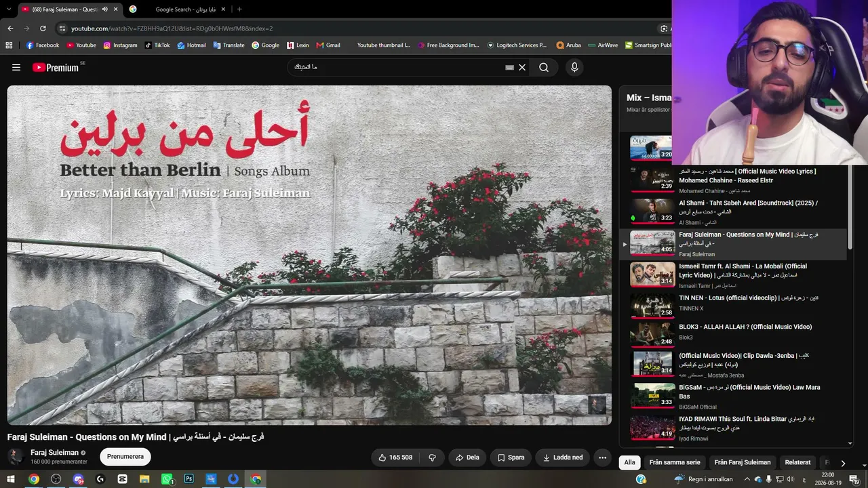Open the AirWave bookmark

pyautogui.click(x=603, y=45)
